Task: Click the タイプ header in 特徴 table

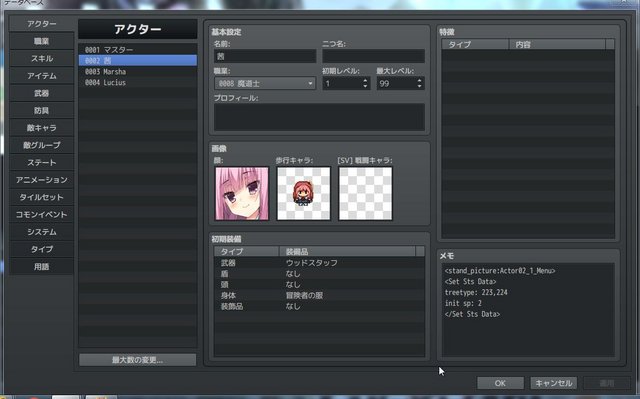Action: tap(475, 44)
